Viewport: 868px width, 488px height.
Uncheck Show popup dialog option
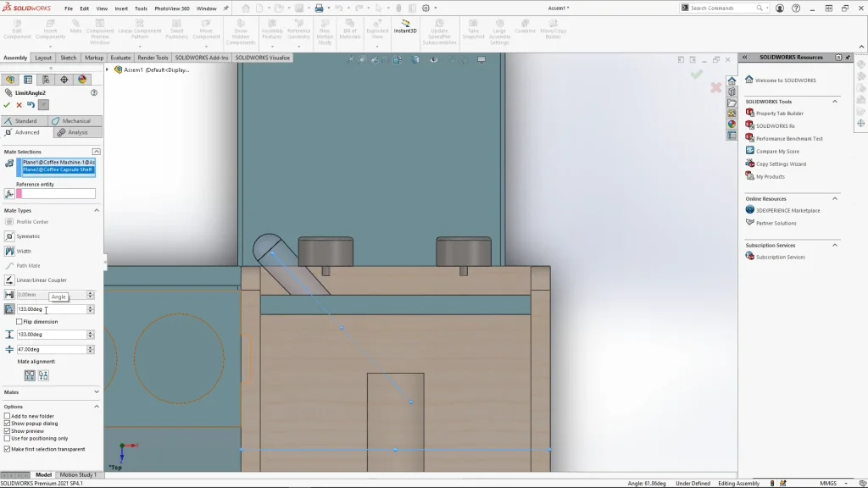point(7,424)
